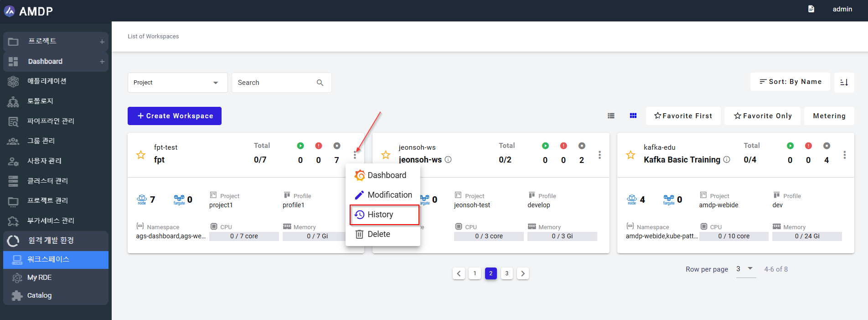
Task: Toggle the Favorite First filter
Action: [x=683, y=116]
